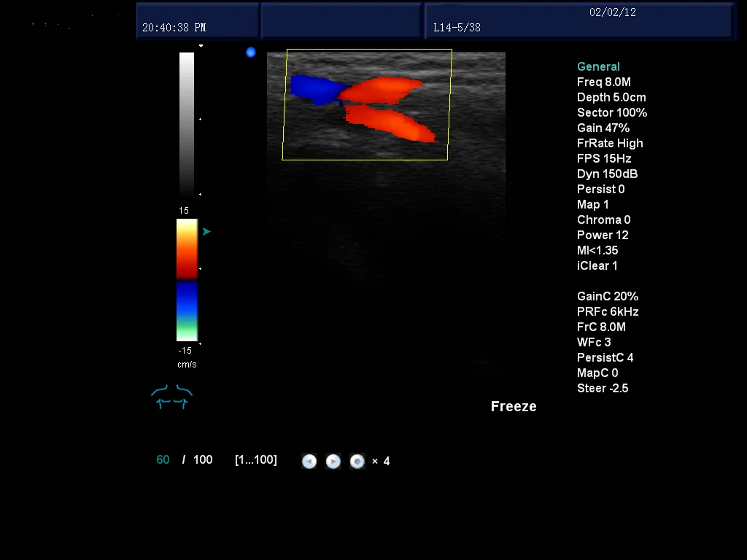Select the WFc 3 wall filter parameter

click(x=594, y=342)
